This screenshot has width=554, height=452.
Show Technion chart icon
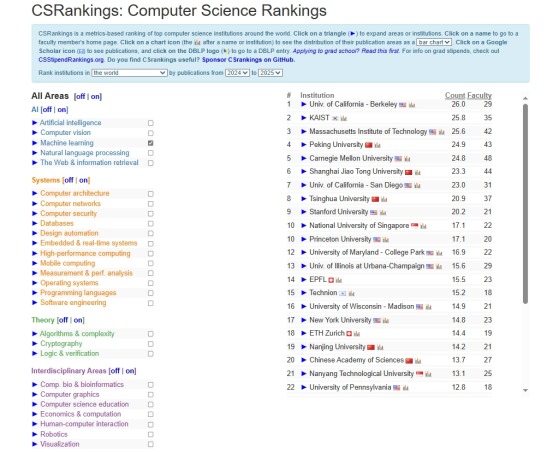click(351, 293)
